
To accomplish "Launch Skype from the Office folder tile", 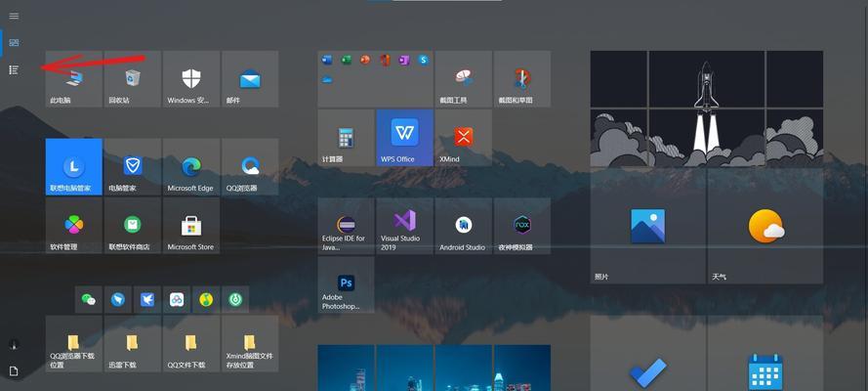I will click(x=424, y=60).
